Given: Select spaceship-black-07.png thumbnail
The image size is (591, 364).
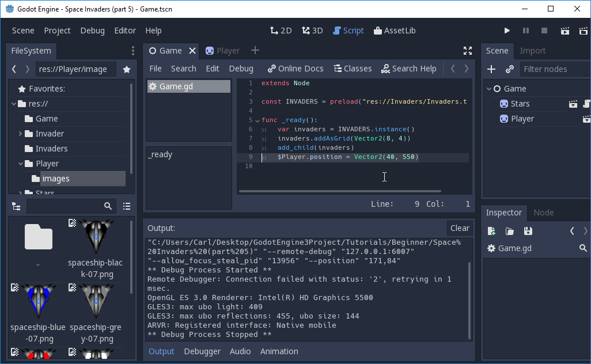Looking at the screenshot, I should click(x=96, y=249).
